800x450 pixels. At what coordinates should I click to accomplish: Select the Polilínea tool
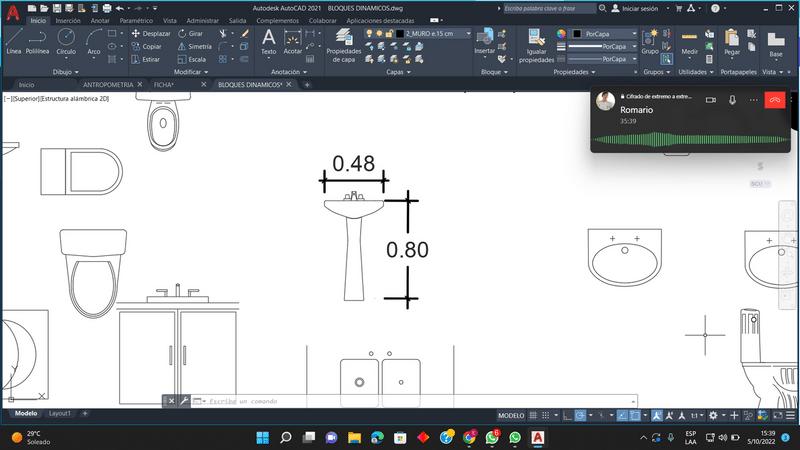click(37, 42)
